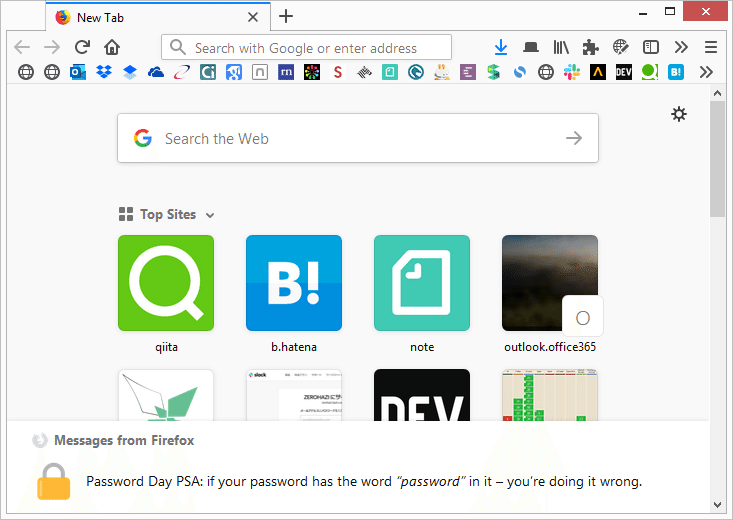Open the OneDrive cloud bookmark
The width and height of the screenshot is (733, 520).
(x=156, y=72)
